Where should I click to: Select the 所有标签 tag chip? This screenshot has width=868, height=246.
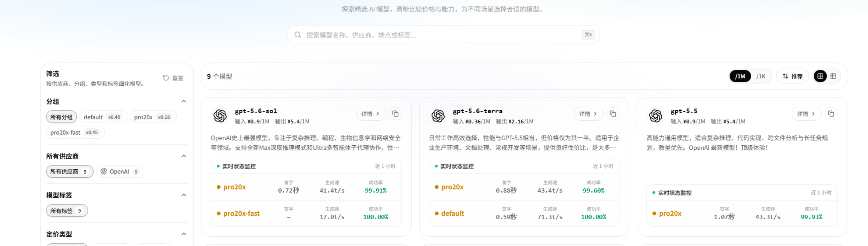(x=67, y=210)
